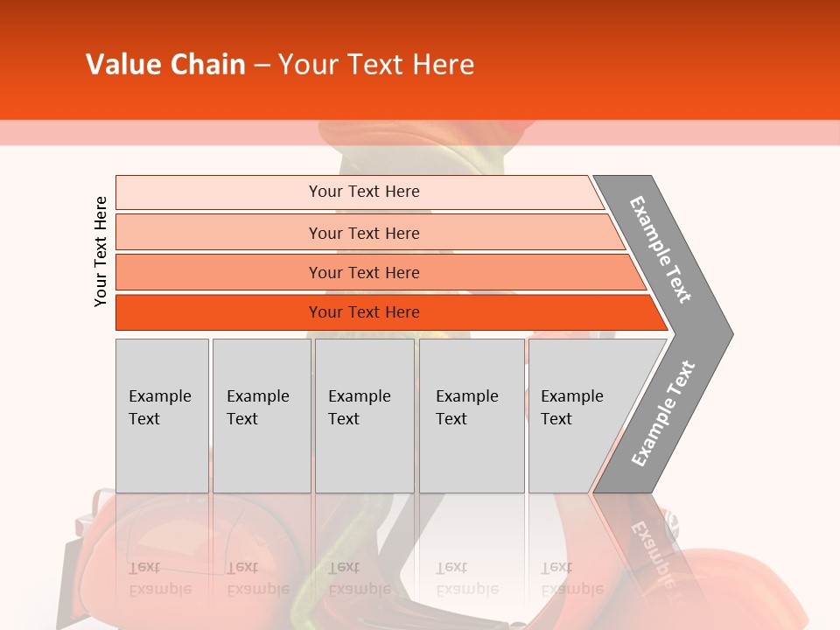Click the second gray 'Example Text' box
The image size is (840, 630).
[261, 416]
